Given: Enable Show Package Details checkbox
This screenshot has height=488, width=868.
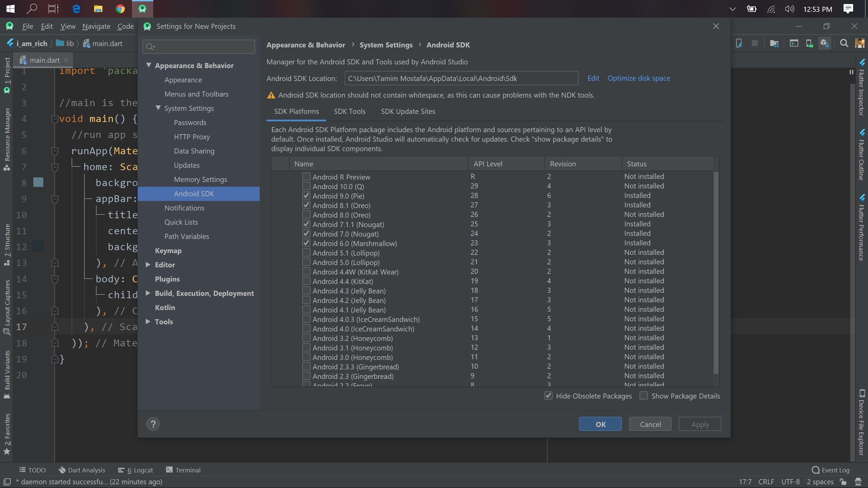Looking at the screenshot, I should tap(644, 395).
